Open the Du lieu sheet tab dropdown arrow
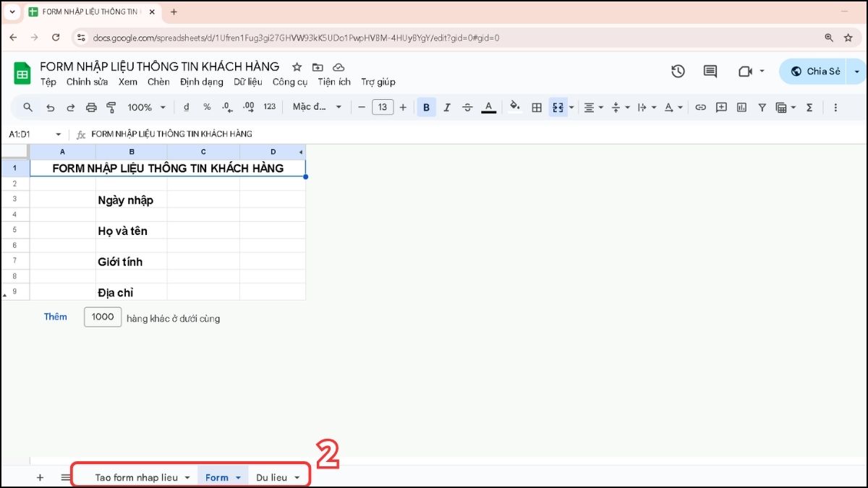868x488 pixels. click(x=297, y=477)
